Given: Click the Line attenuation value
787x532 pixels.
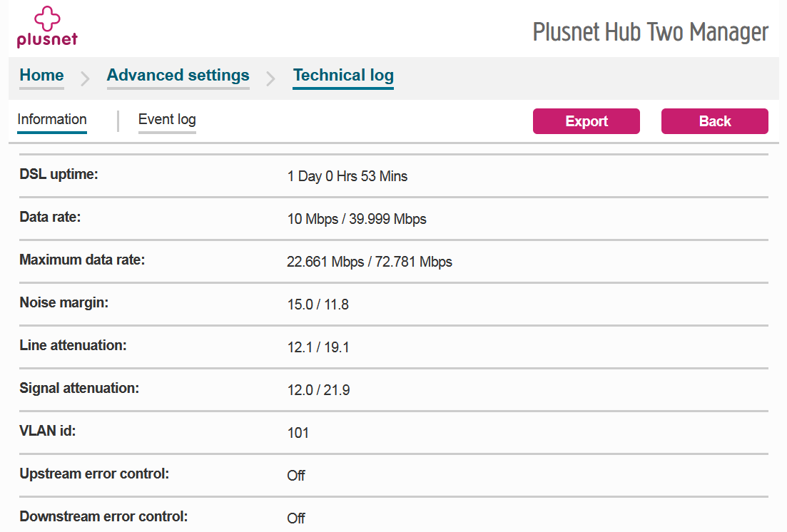Looking at the screenshot, I should pos(318,347).
